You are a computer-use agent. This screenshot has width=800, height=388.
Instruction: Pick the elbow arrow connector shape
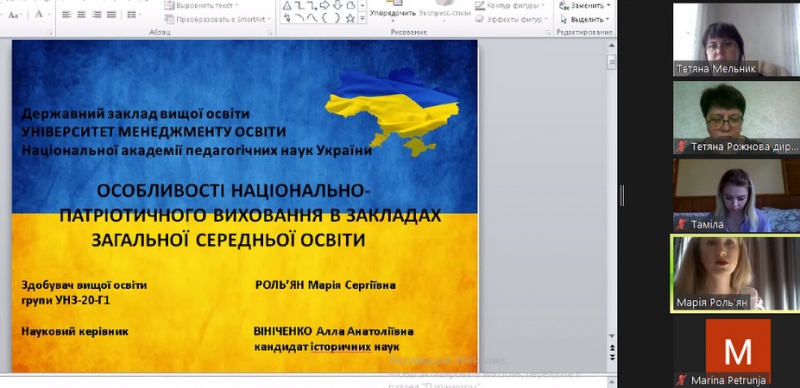click(x=312, y=6)
